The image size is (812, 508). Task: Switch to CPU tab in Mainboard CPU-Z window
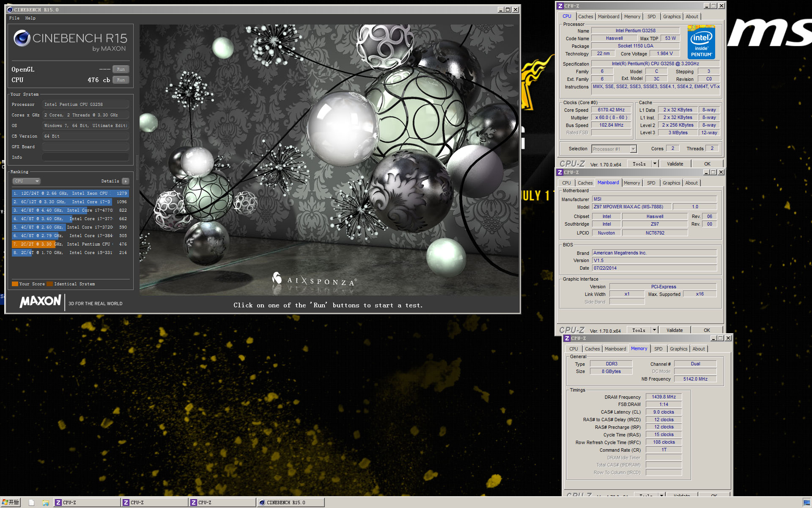(566, 183)
